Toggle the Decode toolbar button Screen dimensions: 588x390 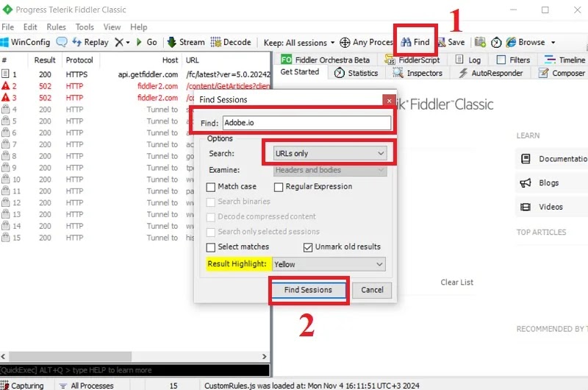click(231, 42)
